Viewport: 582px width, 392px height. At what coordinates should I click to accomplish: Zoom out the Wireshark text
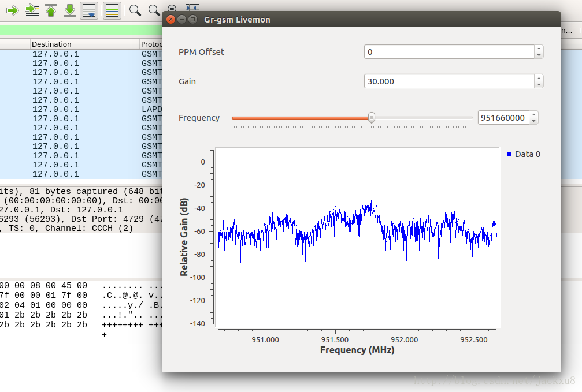(154, 10)
